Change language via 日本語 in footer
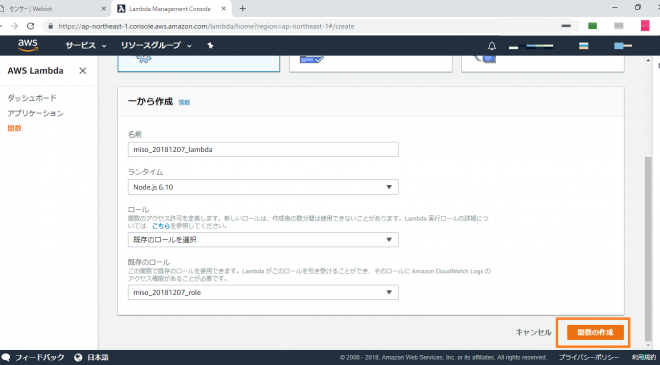 click(x=98, y=357)
